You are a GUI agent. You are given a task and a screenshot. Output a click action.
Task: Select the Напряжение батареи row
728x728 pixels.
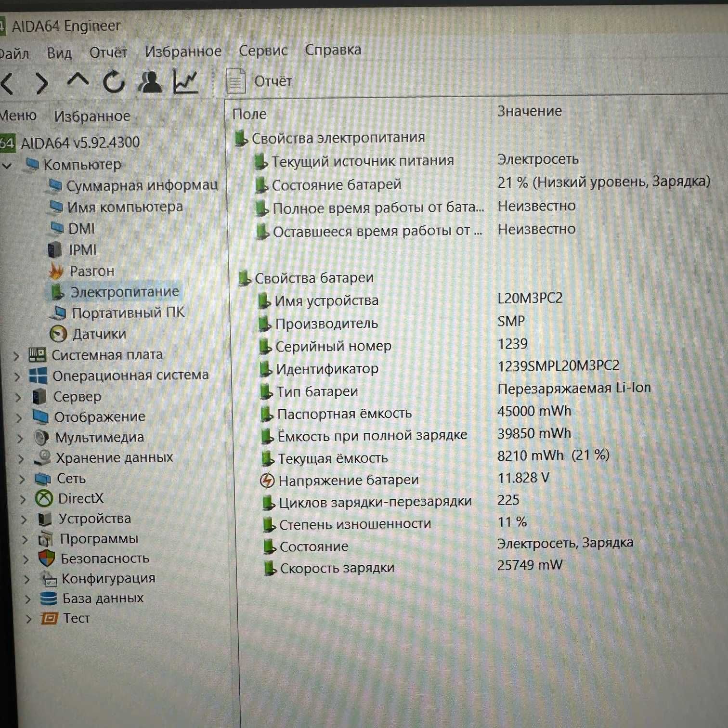coord(404,480)
